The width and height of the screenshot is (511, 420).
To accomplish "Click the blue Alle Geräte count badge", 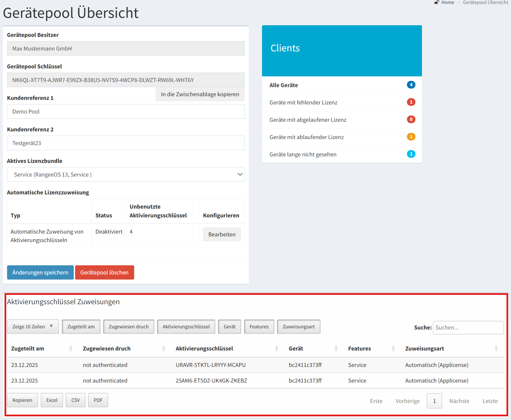I will tap(411, 85).
